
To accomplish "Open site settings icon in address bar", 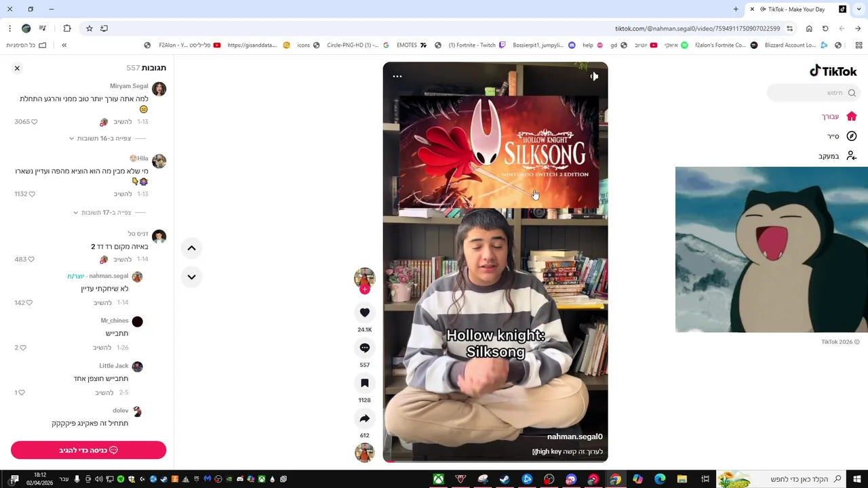I will [x=790, y=28].
